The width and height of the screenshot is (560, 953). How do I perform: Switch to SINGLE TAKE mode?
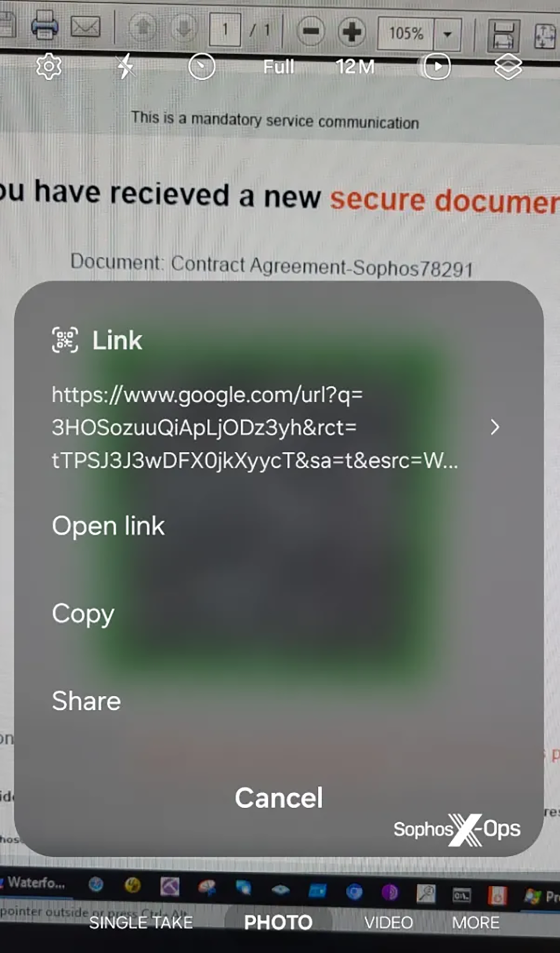point(140,922)
